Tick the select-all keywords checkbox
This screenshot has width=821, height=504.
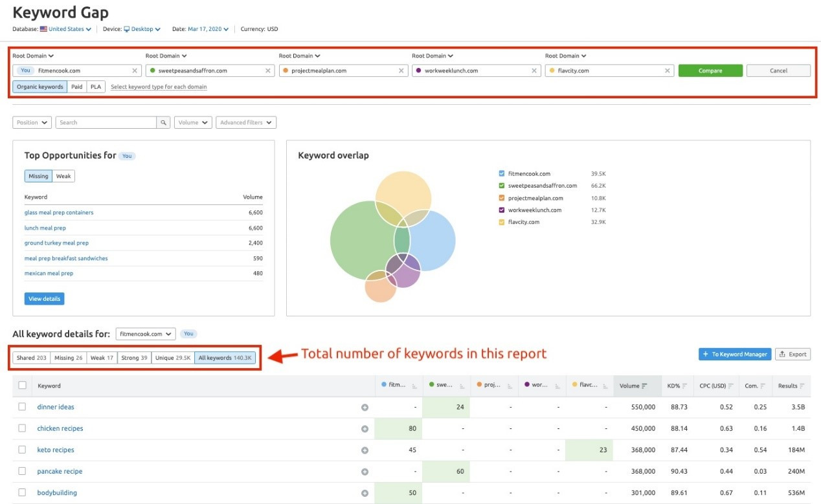pos(22,386)
